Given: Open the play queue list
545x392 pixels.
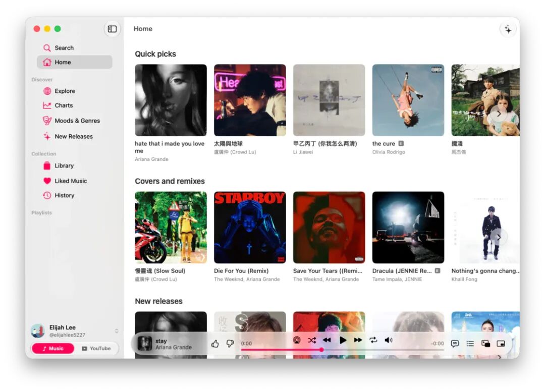Looking at the screenshot, I should click(x=470, y=344).
